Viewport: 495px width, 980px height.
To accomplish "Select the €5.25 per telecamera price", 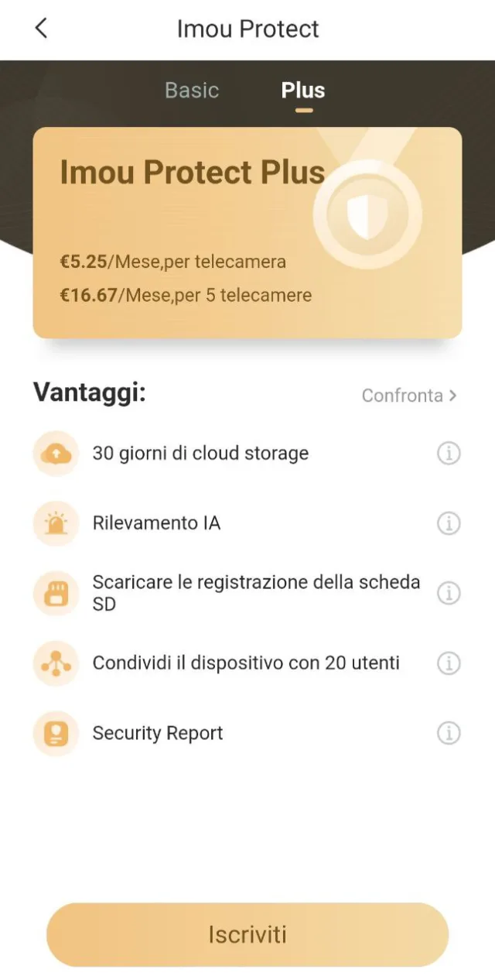I will (173, 262).
